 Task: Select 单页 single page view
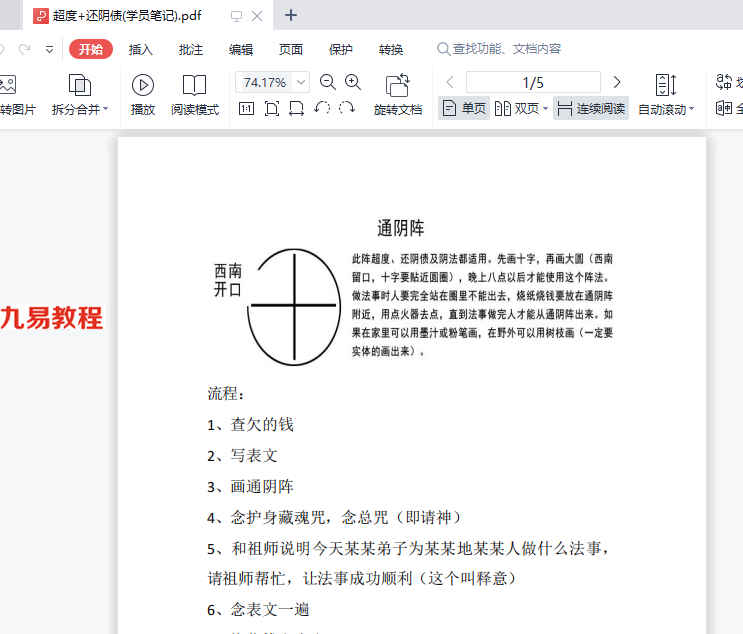click(x=464, y=109)
